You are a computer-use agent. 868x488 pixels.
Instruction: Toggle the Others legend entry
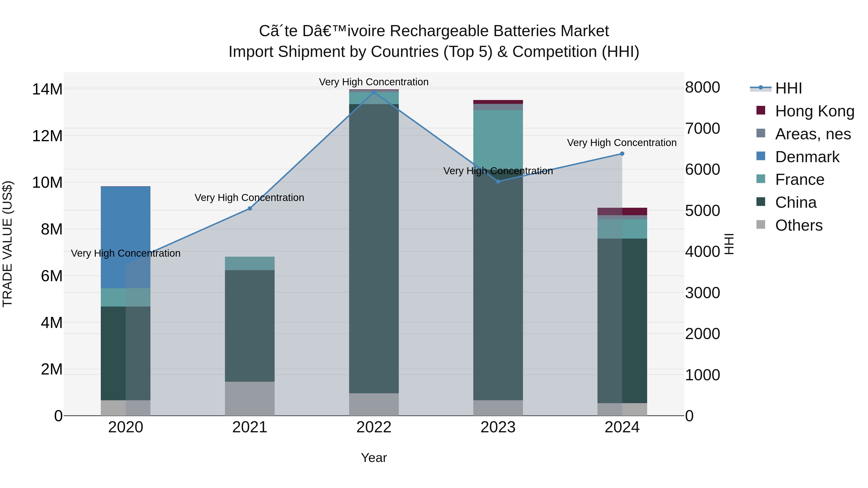coord(789,225)
